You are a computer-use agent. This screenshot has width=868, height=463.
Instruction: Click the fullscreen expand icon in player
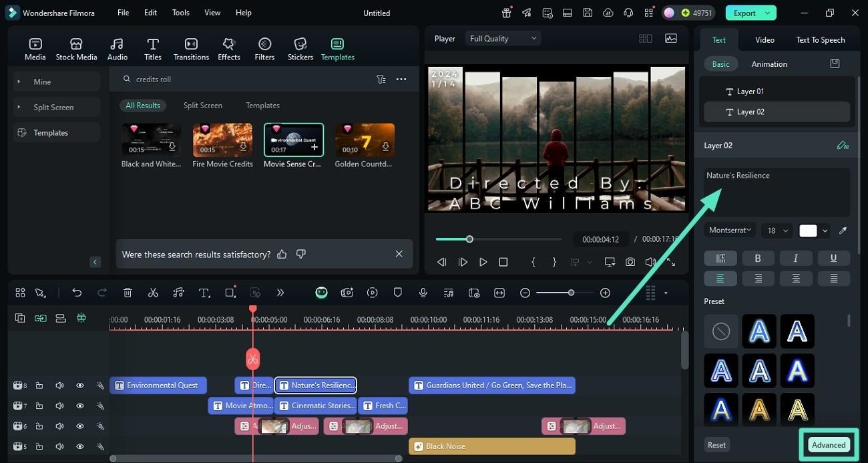tap(671, 263)
